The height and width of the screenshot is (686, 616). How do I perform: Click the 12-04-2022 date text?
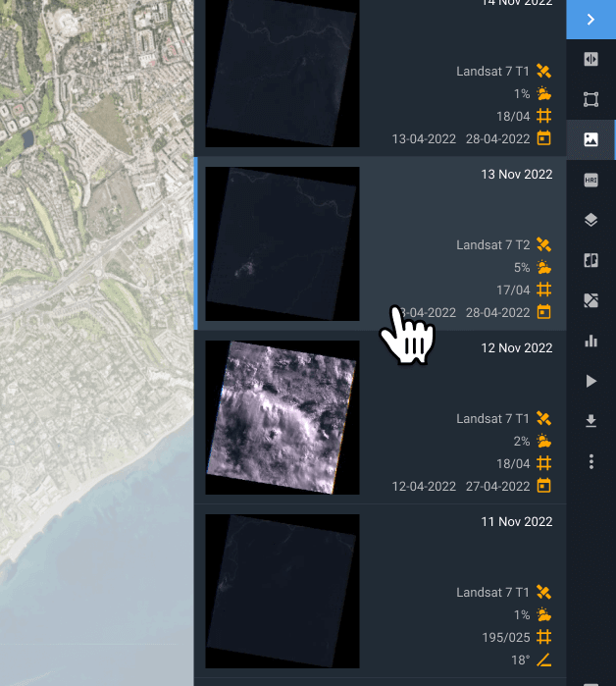click(424, 487)
